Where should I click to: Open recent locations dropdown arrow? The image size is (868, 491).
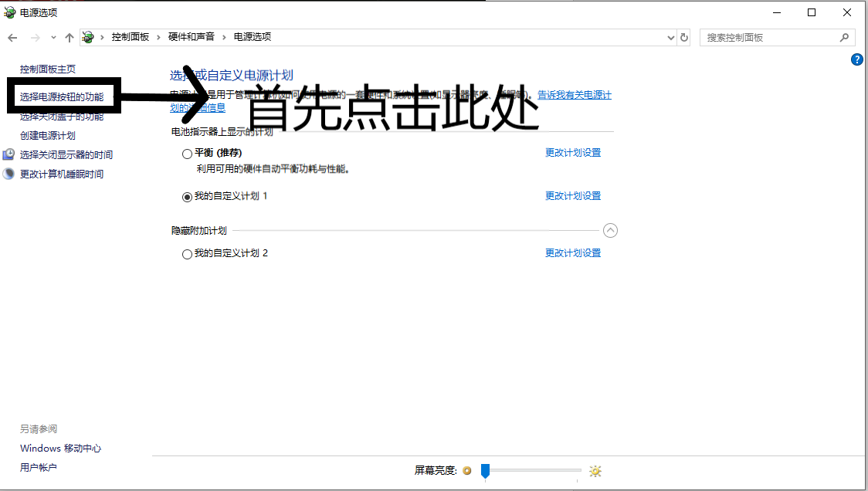click(53, 37)
